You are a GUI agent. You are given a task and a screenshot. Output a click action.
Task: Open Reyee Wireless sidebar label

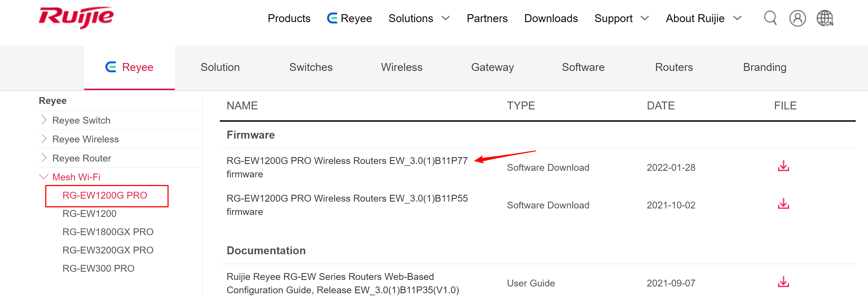[x=86, y=139]
